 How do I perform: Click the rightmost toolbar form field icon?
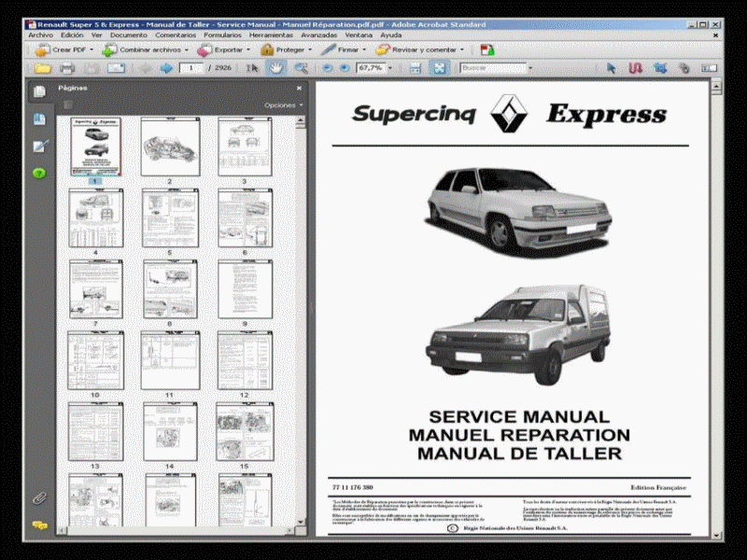(x=709, y=68)
